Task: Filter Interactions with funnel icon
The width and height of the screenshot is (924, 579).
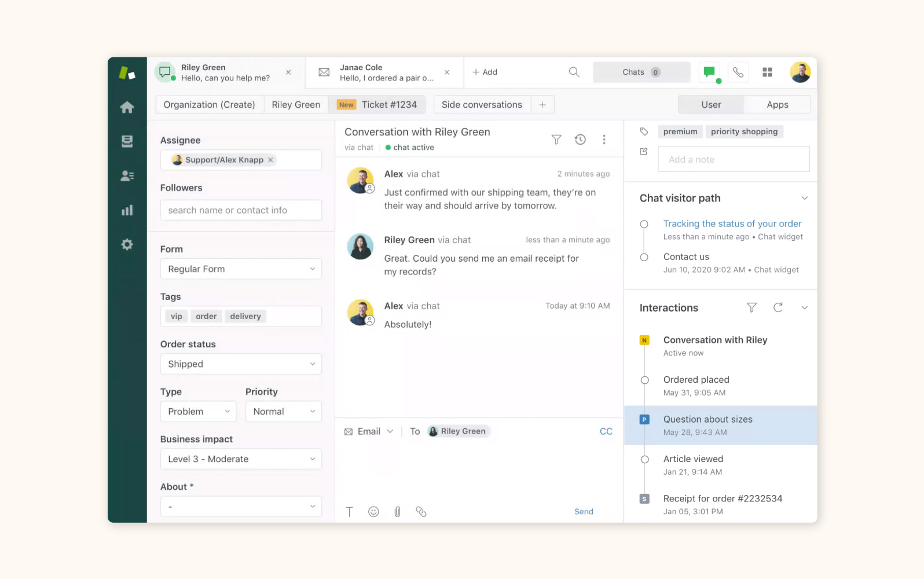Action: point(751,307)
